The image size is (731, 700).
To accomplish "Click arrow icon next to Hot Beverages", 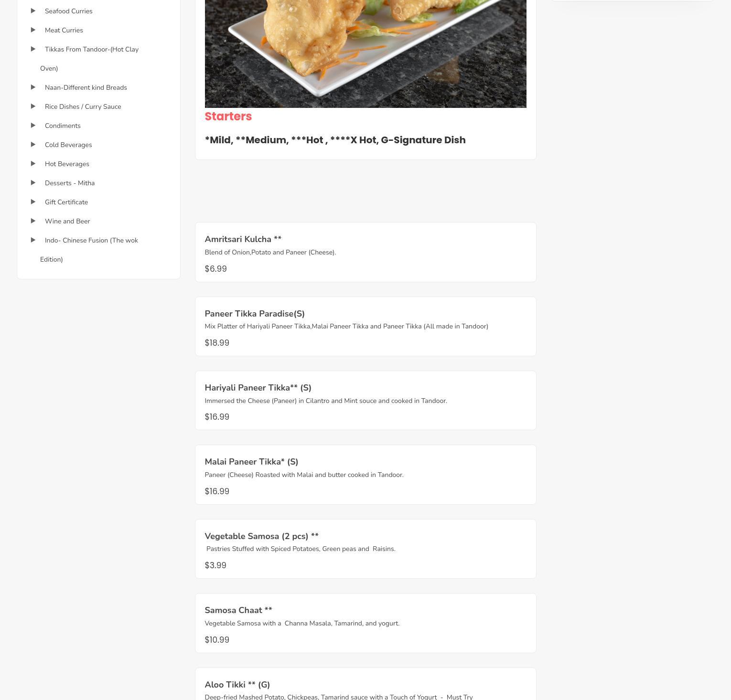I will coord(33,164).
